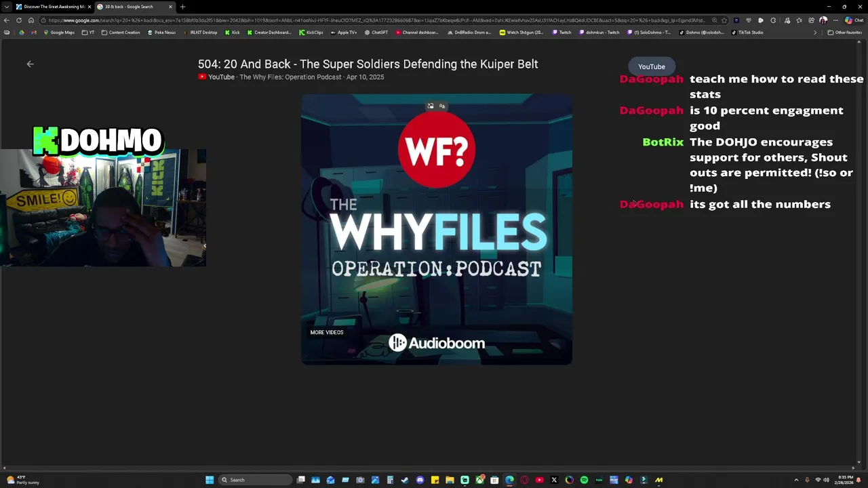Open the Copilot Chat button
The width and height of the screenshot is (868, 488).
(853, 20)
